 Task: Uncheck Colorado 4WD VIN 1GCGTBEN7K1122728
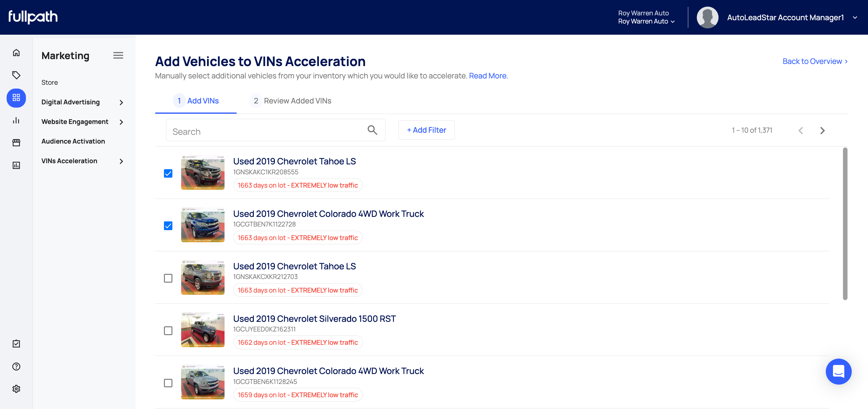pyautogui.click(x=168, y=226)
